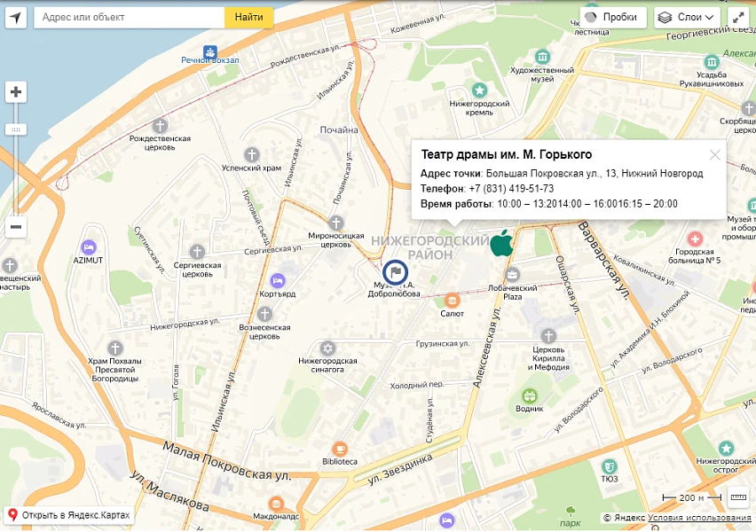
Task: Click the AZIMUT hotel icon
Action: click(x=88, y=247)
